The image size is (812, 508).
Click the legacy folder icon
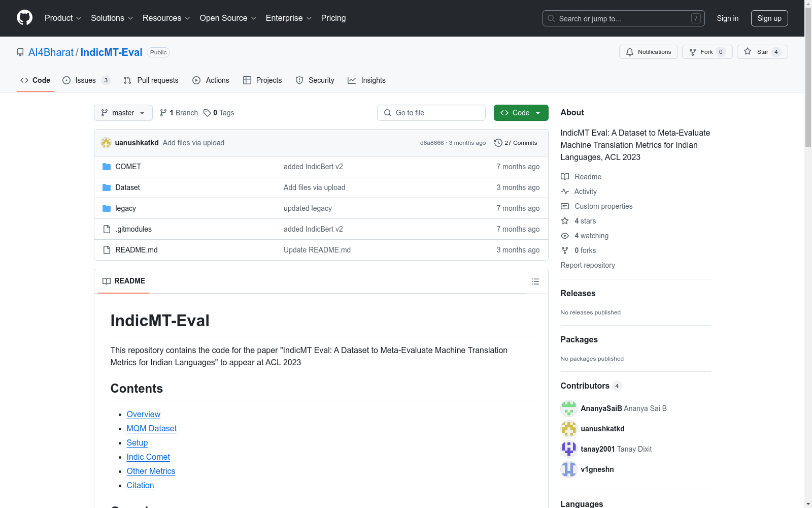point(107,208)
